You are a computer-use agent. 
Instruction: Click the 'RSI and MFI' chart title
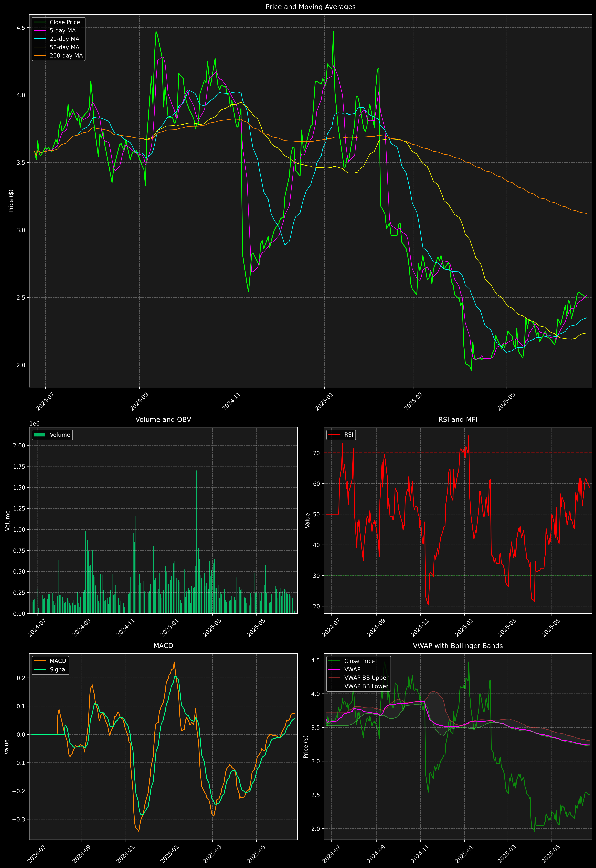tap(458, 419)
